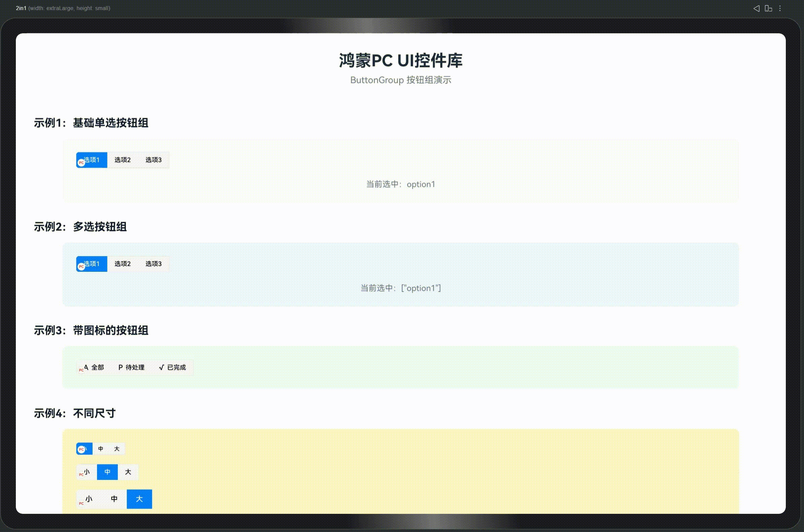Click the device rotation icon top right
The width and height of the screenshot is (804, 532).
coord(768,8)
